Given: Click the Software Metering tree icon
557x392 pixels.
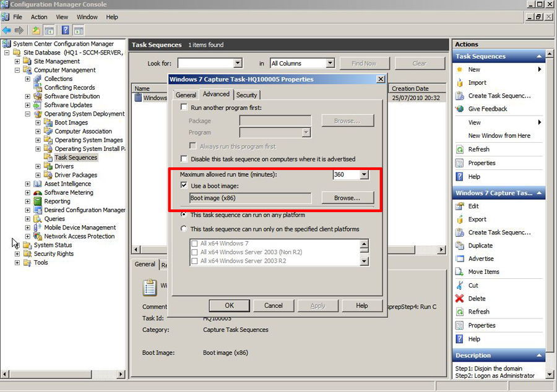Looking at the screenshot, I should coord(38,193).
